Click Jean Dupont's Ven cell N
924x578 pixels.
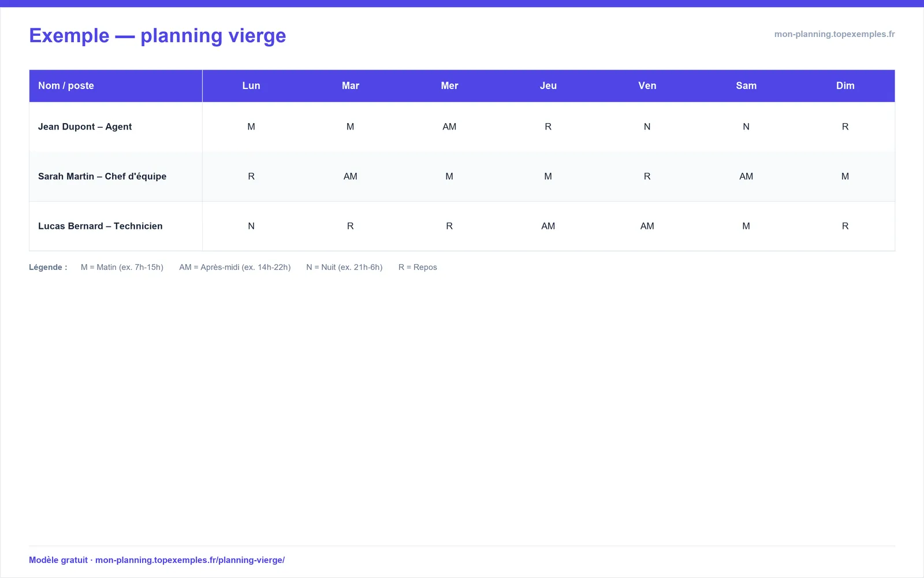point(647,127)
